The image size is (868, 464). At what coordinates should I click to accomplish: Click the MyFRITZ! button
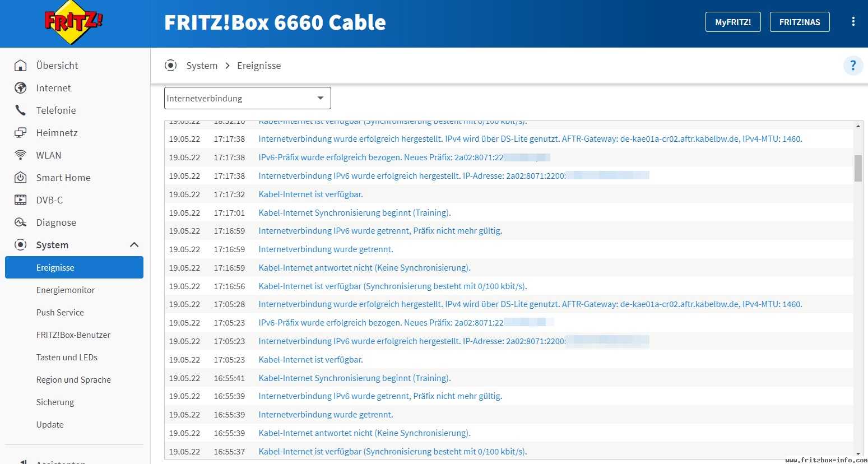point(733,22)
